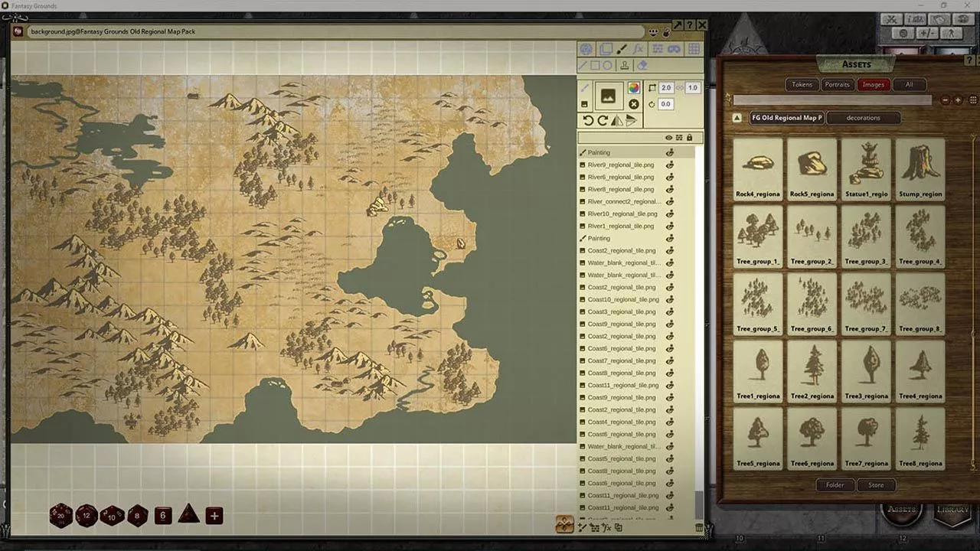This screenshot has width=980, height=551.
Task: Click the minus zoom button in Assets
Action: (x=946, y=99)
